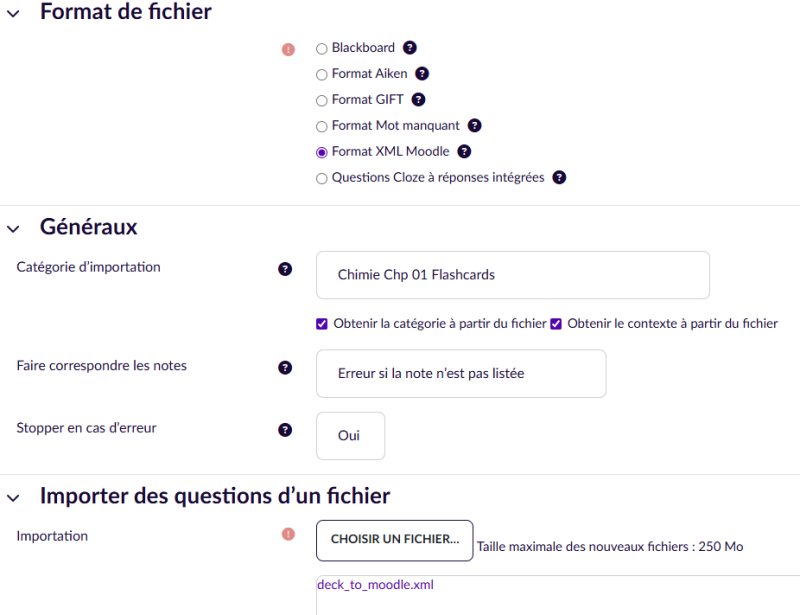Open help for Format Mot manquant
Screen dimensions: 800x615
(x=474, y=126)
